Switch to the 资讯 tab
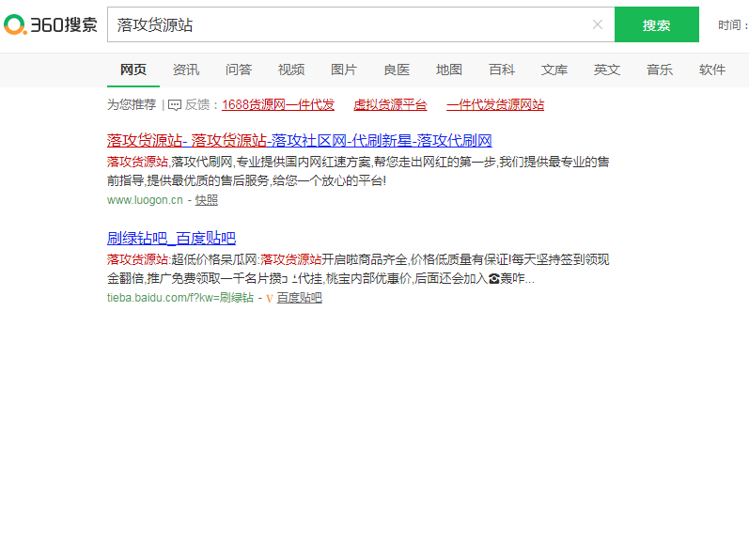This screenshot has width=749, height=560. coord(186,70)
